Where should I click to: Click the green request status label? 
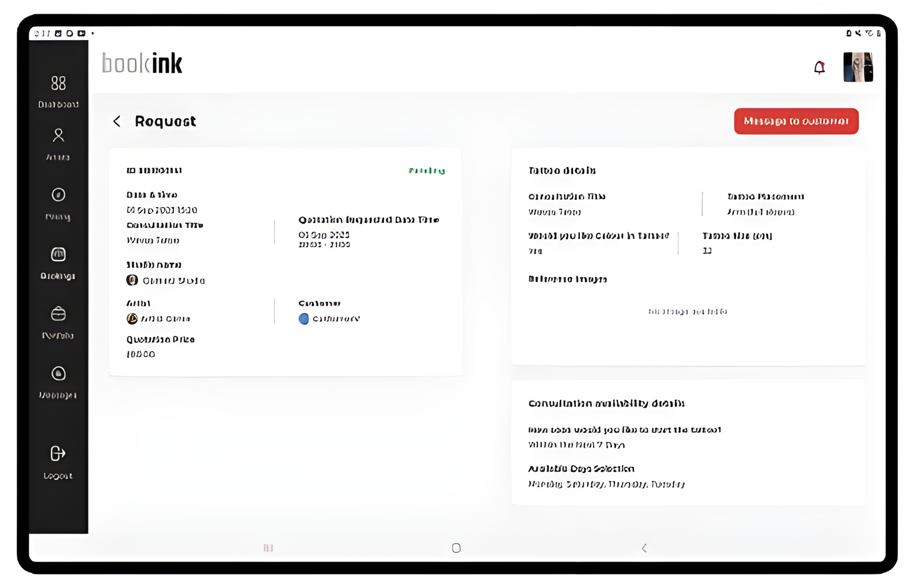[426, 171]
